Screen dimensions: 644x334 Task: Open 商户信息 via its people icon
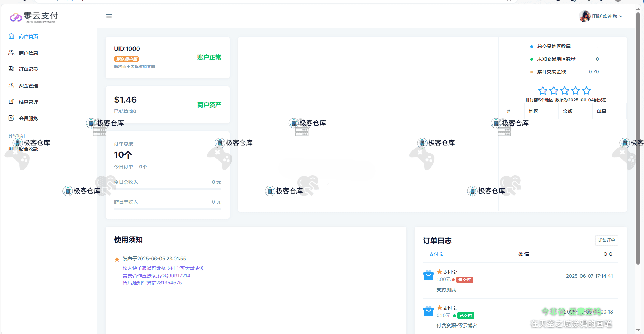(x=11, y=53)
